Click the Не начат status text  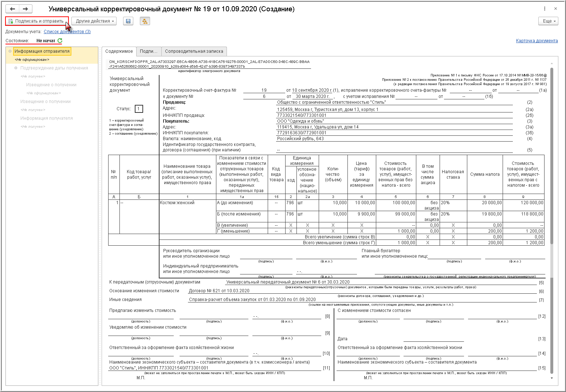pyautogui.click(x=46, y=41)
